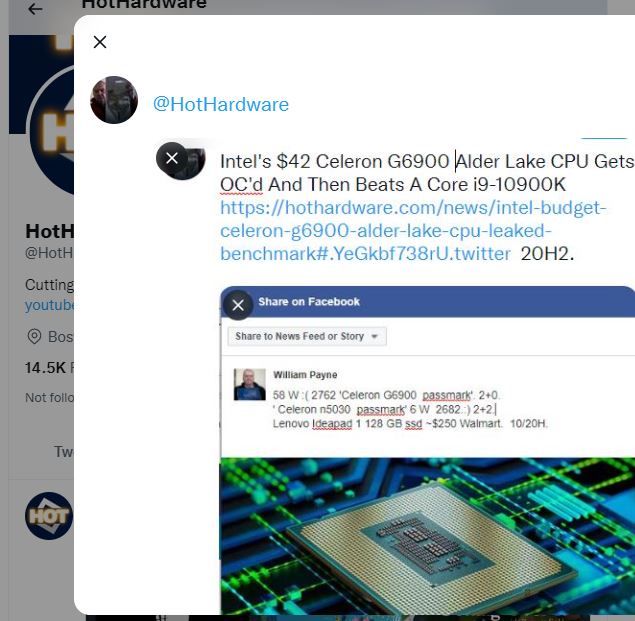Open the HOT logo avatar on bottom tweet
The image size is (635, 621).
[x=49, y=516]
